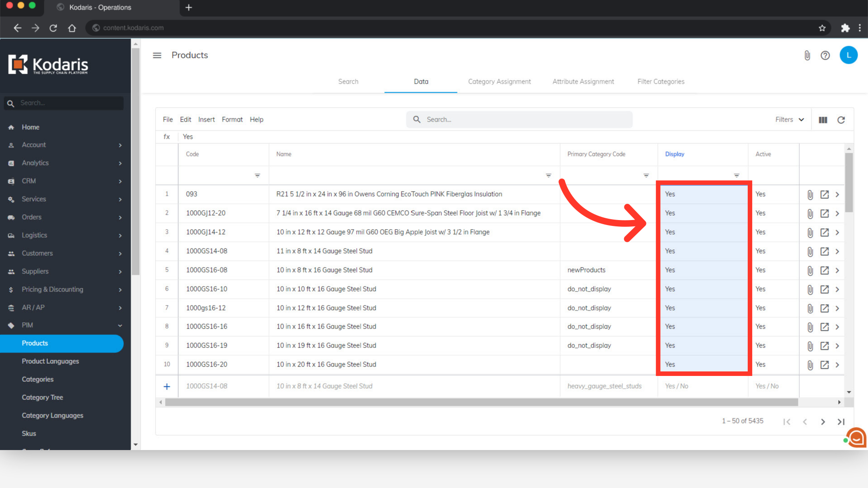Image resolution: width=868 pixels, height=488 pixels.
Task: Open the Display column filter icon
Action: click(736, 175)
